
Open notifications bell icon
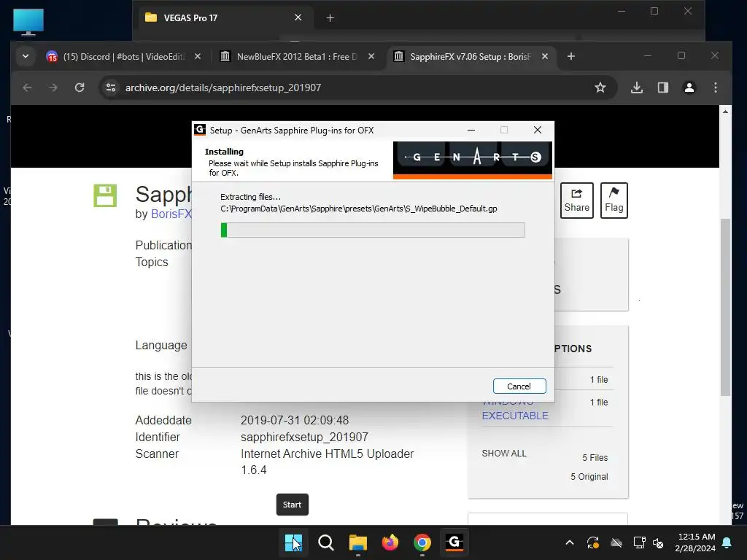[727, 542]
